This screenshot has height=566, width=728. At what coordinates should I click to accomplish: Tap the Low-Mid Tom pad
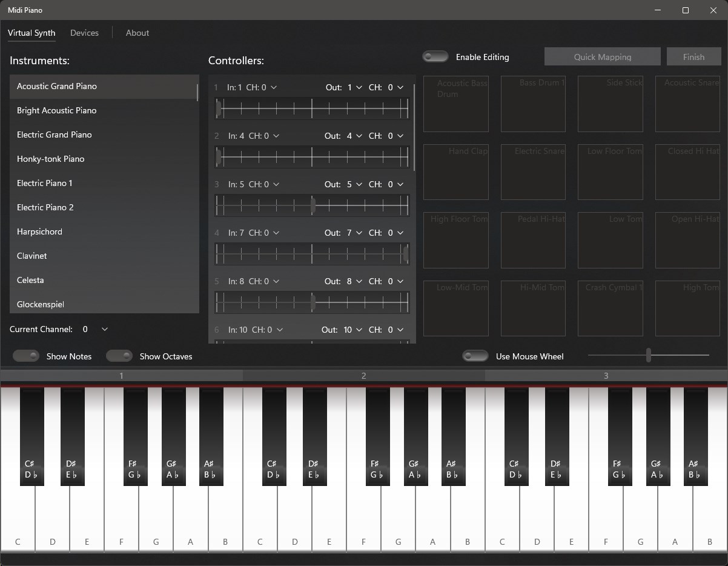[455, 308]
